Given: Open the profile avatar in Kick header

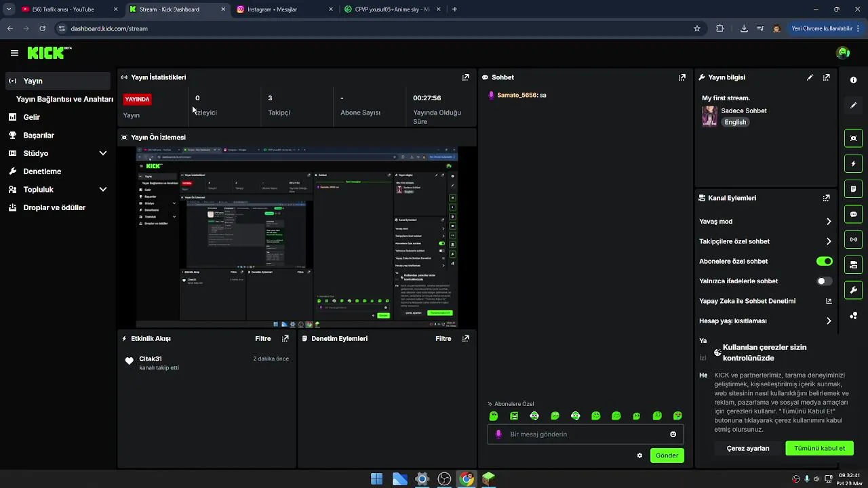Looking at the screenshot, I should (843, 53).
